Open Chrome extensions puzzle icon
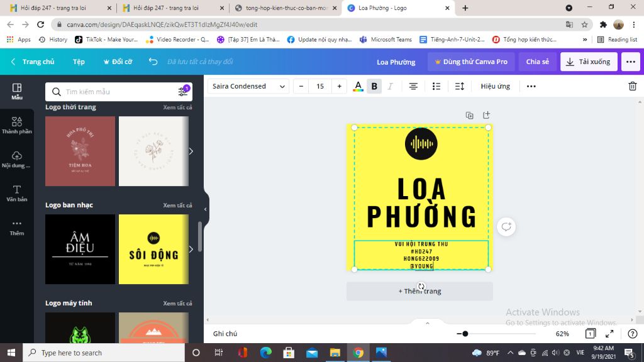Viewport: 644px width, 362px height. [603, 25]
